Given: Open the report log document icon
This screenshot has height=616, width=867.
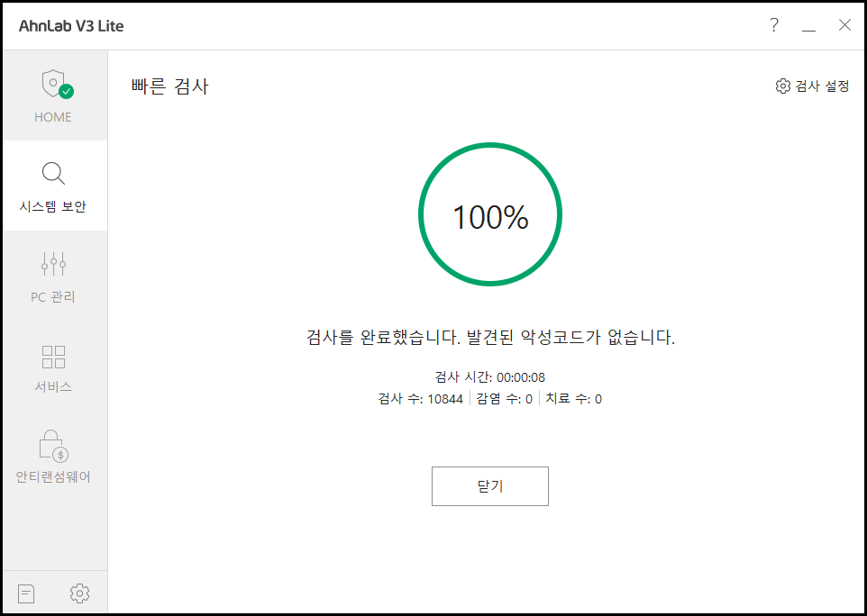Looking at the screenshot, I should 25,593.
